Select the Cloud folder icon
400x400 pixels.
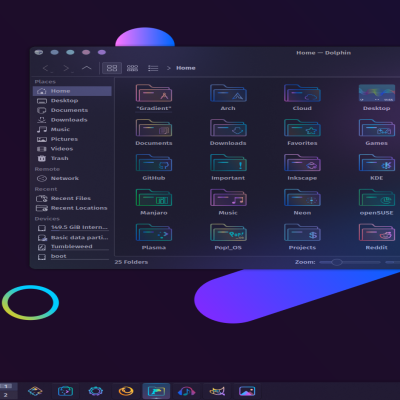[302, 93]
